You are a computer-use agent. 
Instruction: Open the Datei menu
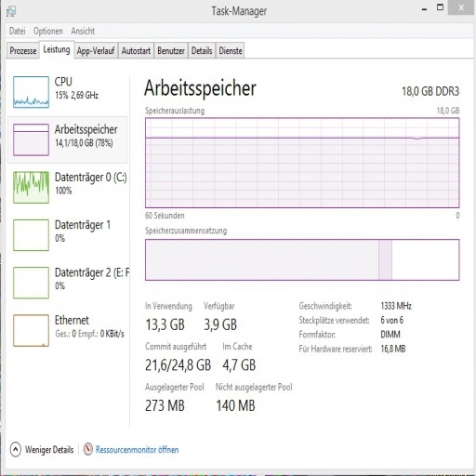[x=18, y=31]
